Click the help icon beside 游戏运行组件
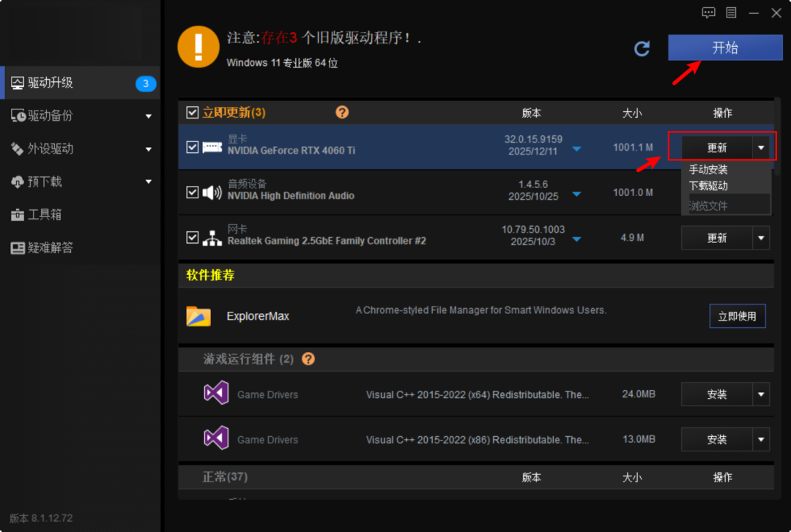791x532 pixels. click(308, 359)
